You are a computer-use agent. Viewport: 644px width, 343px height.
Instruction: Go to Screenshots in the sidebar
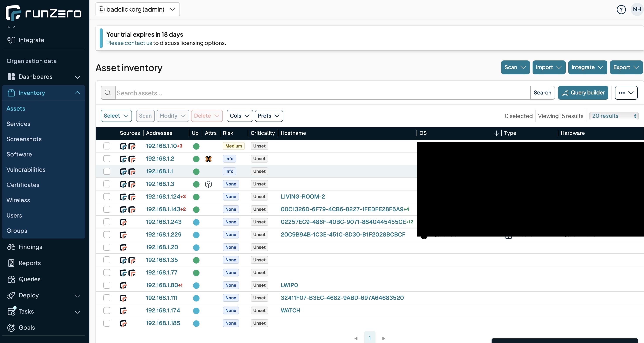[24, 139]
